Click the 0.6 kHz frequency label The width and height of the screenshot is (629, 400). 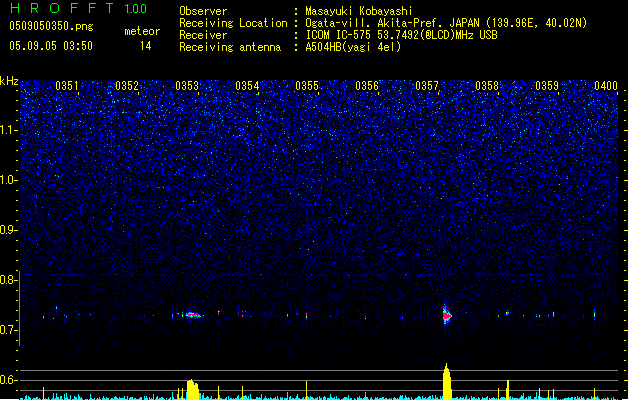pyautogui.click(x=9, y=380)
